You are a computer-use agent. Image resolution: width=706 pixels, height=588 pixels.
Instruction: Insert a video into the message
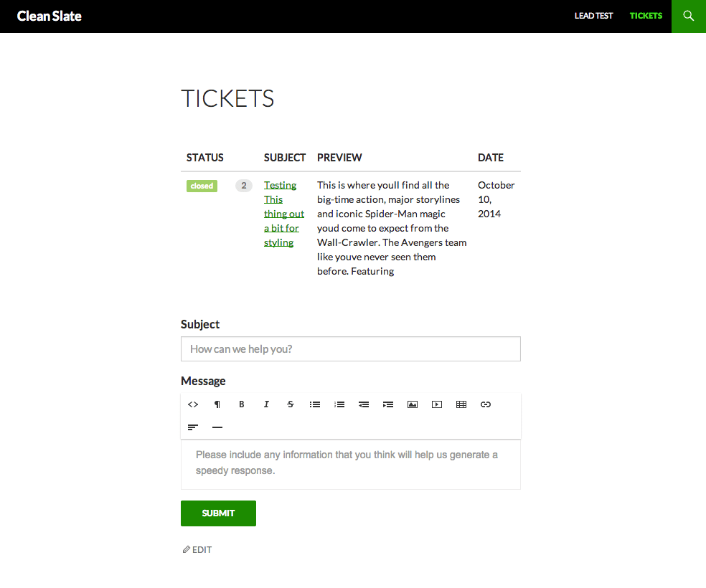437,404
